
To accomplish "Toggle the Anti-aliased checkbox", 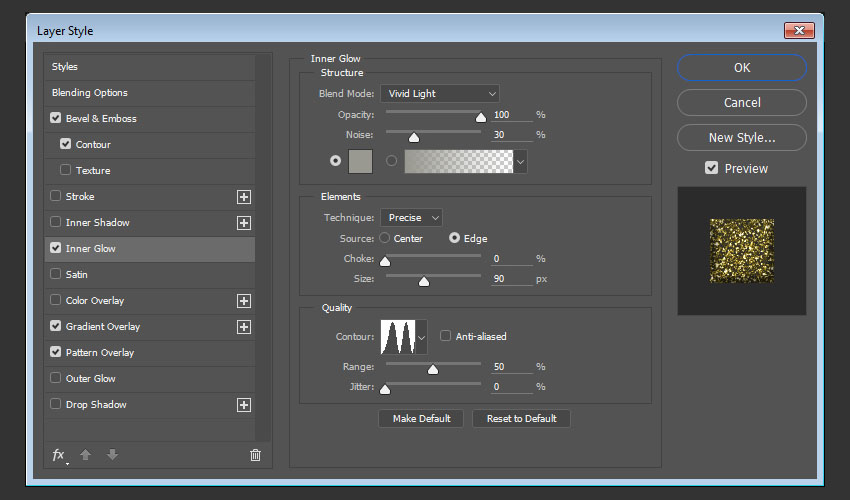I will [446, 337].
